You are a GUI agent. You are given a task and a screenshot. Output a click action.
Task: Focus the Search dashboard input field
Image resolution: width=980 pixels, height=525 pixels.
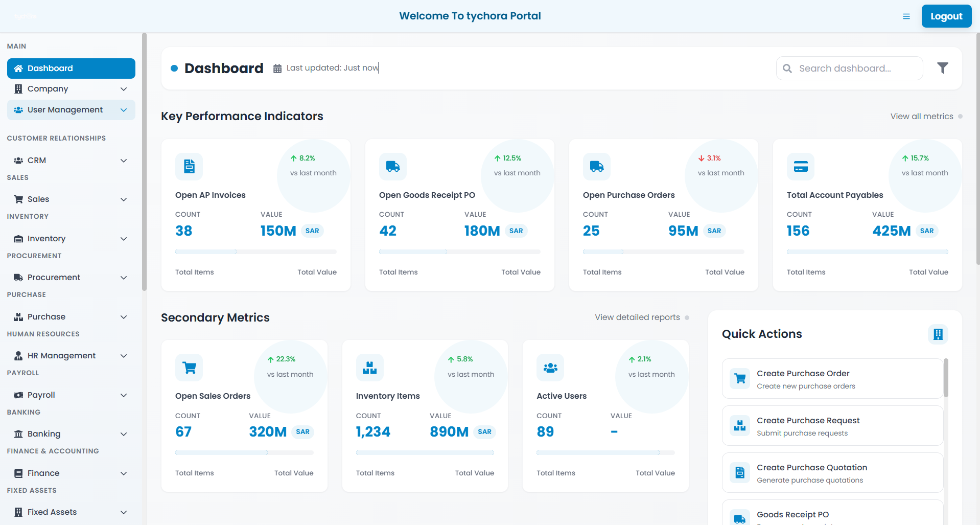coord(850,69)
